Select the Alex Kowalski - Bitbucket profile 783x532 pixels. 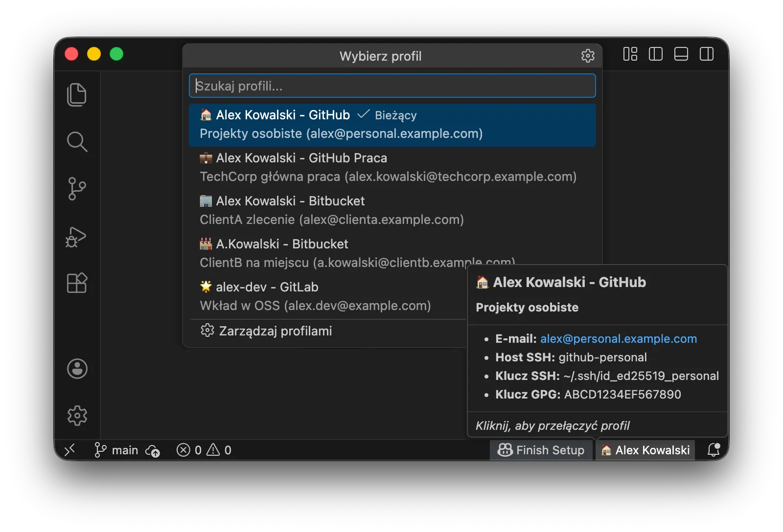392,211
